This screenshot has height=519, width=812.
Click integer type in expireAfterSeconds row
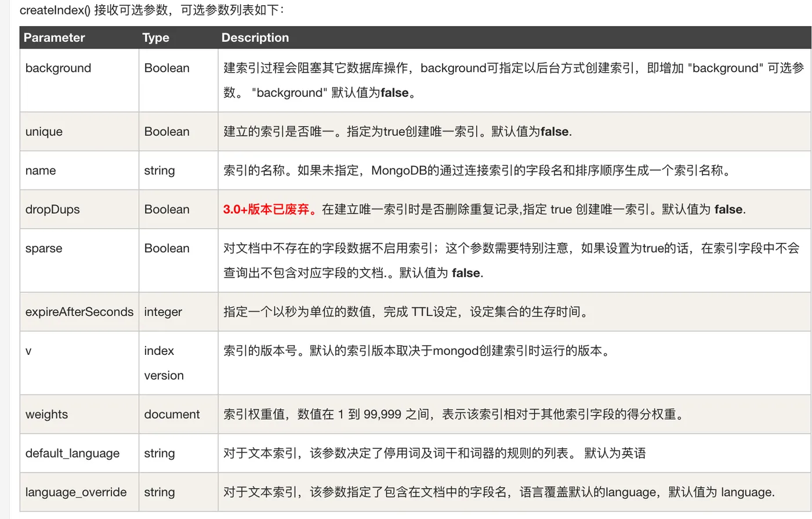pos(163,312)
